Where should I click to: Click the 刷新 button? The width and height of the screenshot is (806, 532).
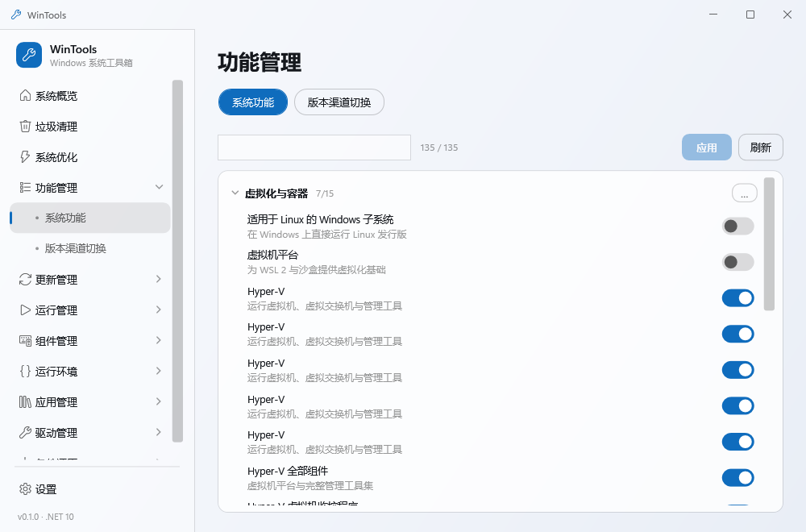760,148
